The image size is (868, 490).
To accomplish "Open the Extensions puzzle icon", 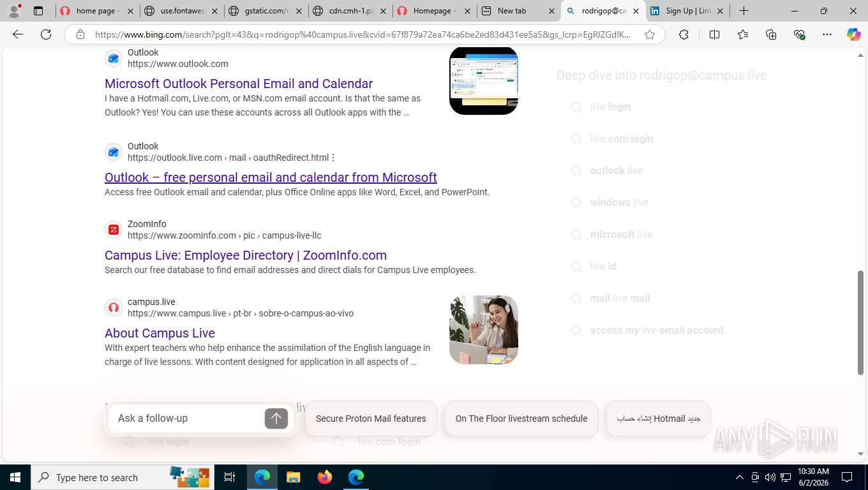I will coord(684,34).
